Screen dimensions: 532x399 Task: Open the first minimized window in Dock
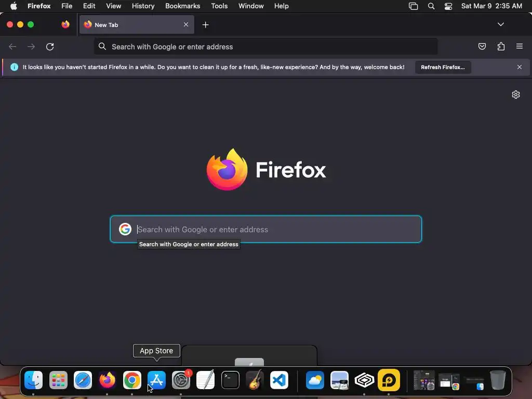(x=424, y=380)
